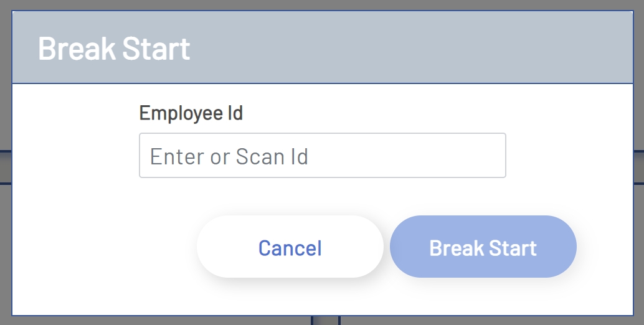
Task: Click the Employee Id input field
Action: point(322,156)
